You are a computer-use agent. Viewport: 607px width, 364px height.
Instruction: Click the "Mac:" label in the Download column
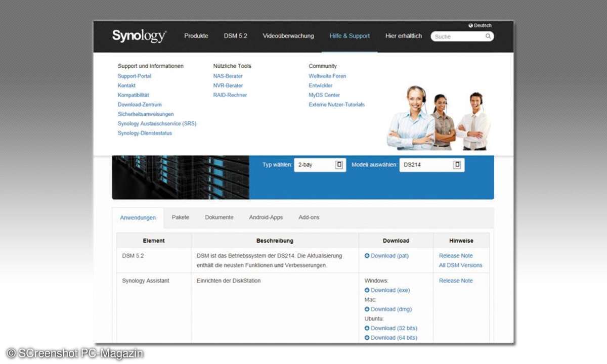(x=370, y=300)
